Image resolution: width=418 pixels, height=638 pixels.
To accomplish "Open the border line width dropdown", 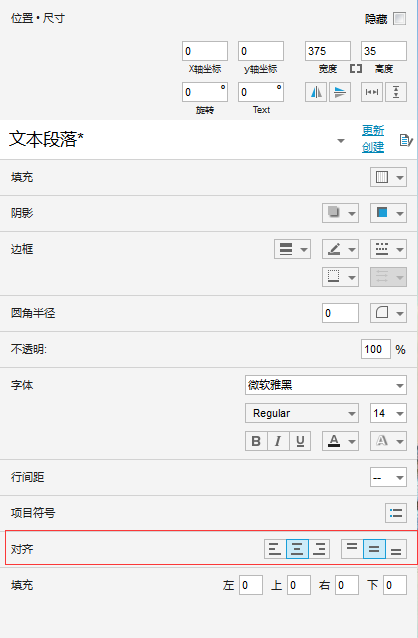I will [x=293, y=249].
